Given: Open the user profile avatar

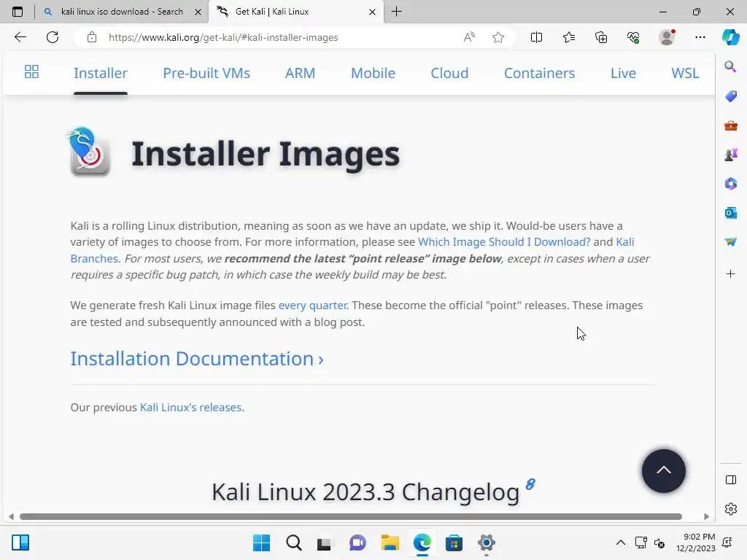Looking at the screenshot, I should click(x=667, y=37).
